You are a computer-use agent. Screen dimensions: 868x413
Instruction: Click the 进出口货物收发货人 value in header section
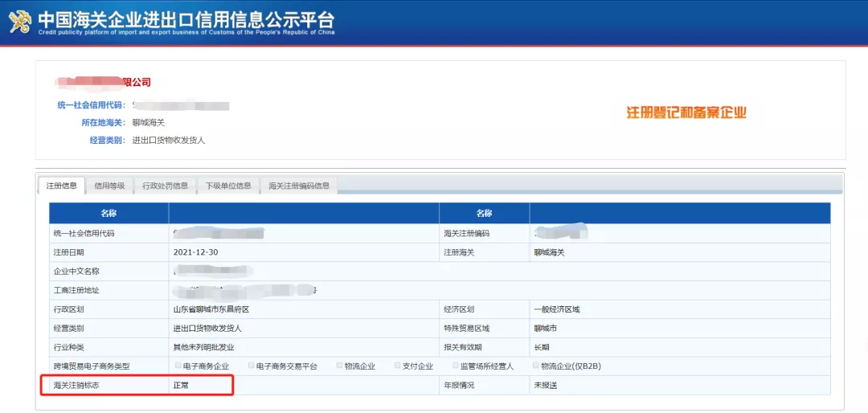coord(169,140)
